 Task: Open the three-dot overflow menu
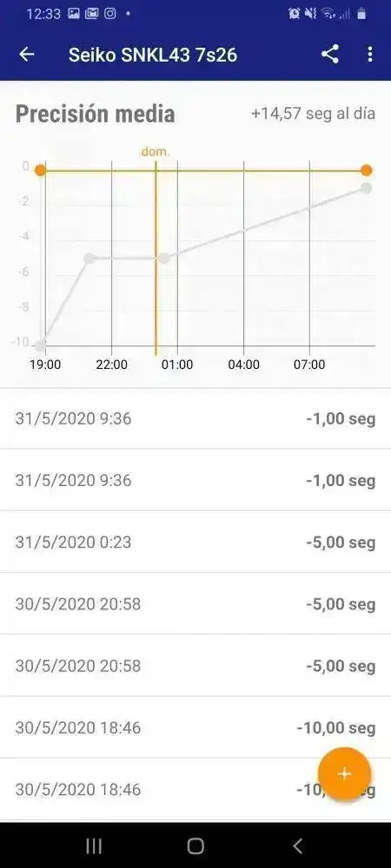(370, 54)
